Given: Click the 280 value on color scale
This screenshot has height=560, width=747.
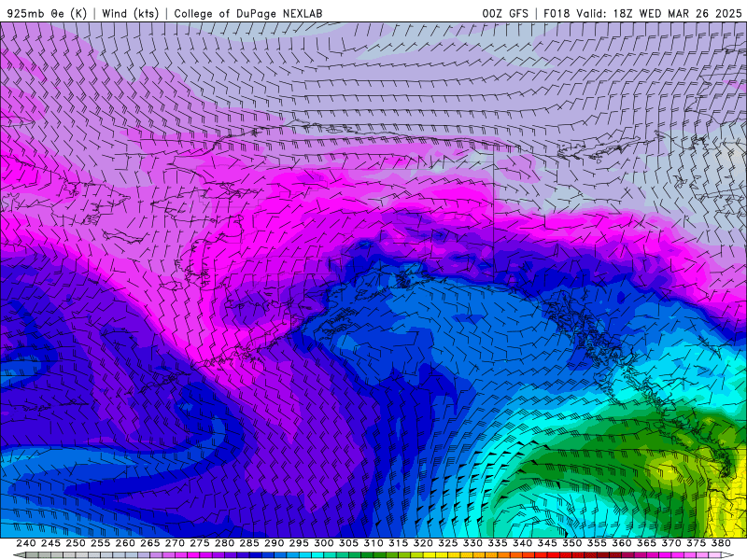Looking at the screenshot, I should point(224,543).
